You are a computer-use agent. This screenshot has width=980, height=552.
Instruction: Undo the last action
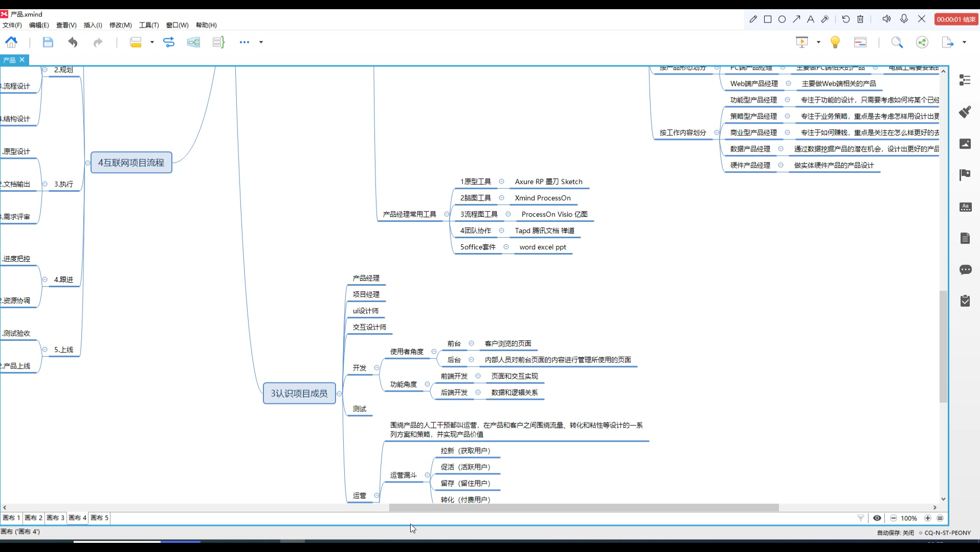click(73, 42)
